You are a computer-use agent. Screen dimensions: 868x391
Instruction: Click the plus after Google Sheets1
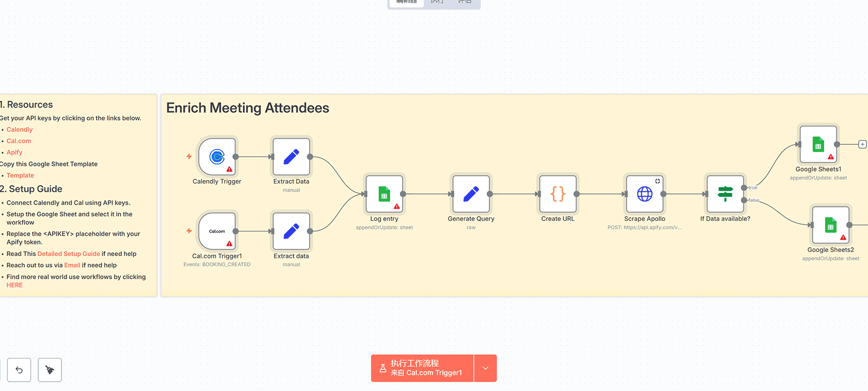(x=862, y=144)
